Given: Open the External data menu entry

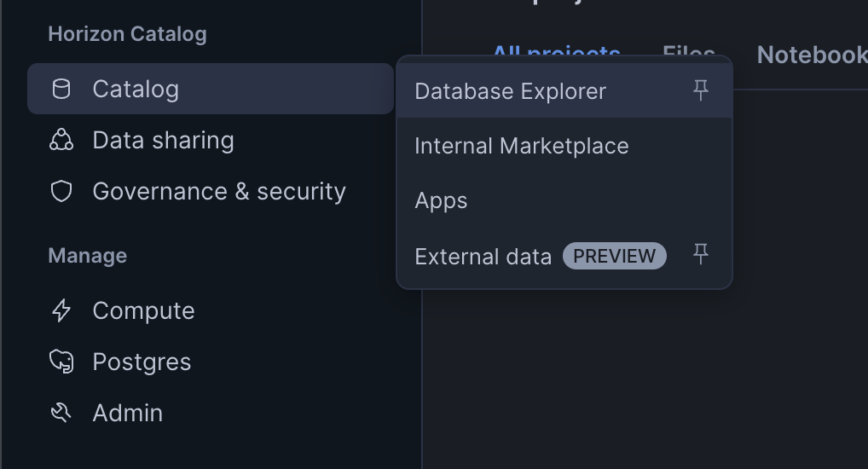Looking at the screenshot, I should click(x=483, y=256).
